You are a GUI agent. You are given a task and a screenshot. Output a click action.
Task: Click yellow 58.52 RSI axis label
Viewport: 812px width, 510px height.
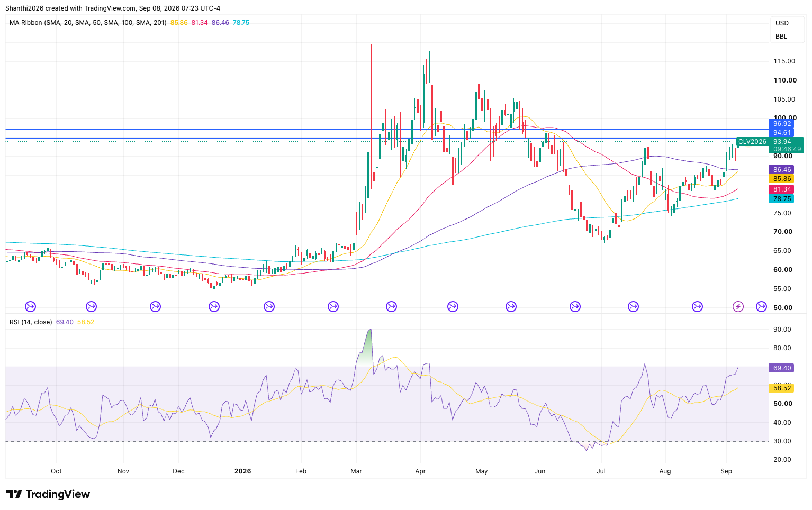(x=782, y=388)
